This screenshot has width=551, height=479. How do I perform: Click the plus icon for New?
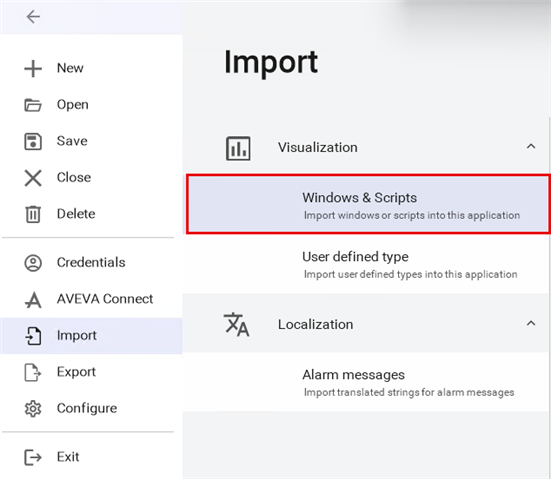click(33, 69)
